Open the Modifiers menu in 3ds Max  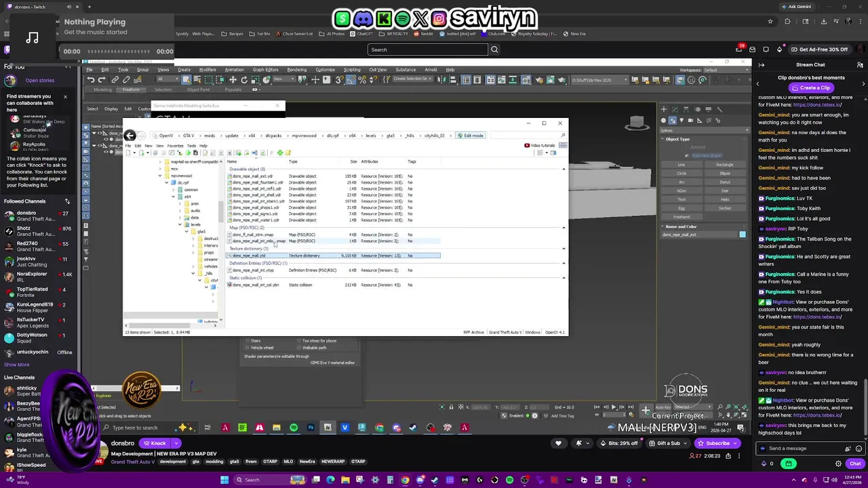pos(208,70)
